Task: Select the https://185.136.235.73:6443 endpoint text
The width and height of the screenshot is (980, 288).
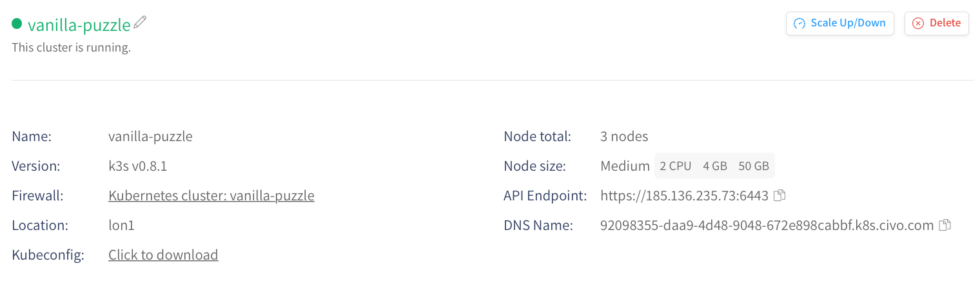Action: [x=684, y=195]
